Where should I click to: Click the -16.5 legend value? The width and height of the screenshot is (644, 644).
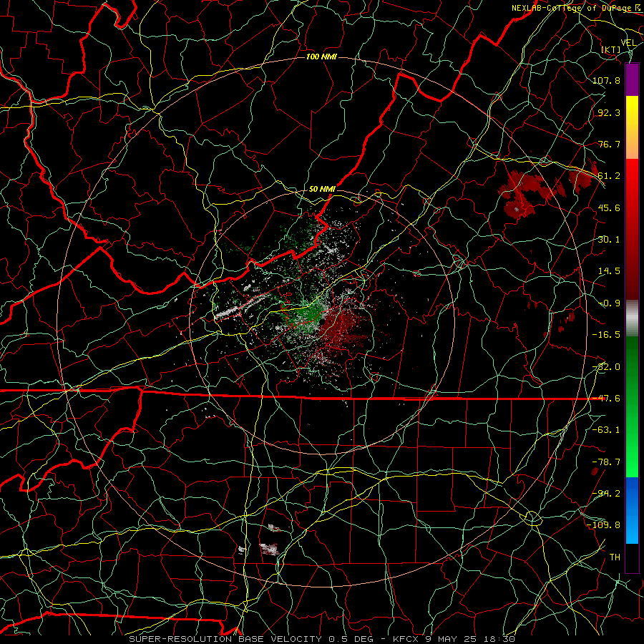tap(606, 335)
